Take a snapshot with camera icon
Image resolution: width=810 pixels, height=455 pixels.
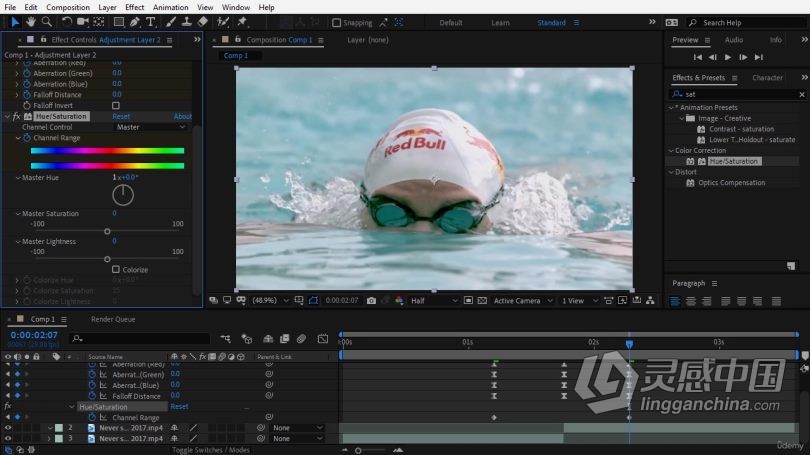point(371,301)
